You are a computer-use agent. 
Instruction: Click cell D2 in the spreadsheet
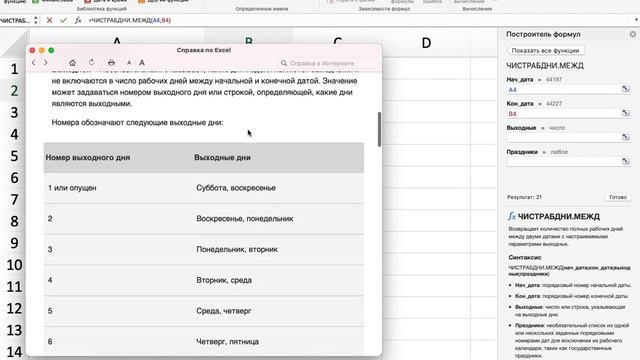tap(426, 91)
